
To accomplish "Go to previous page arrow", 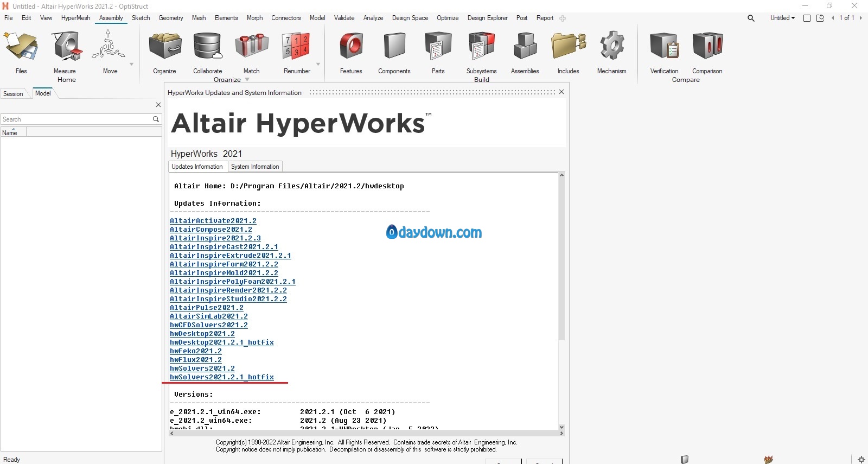I will point(833,18).
